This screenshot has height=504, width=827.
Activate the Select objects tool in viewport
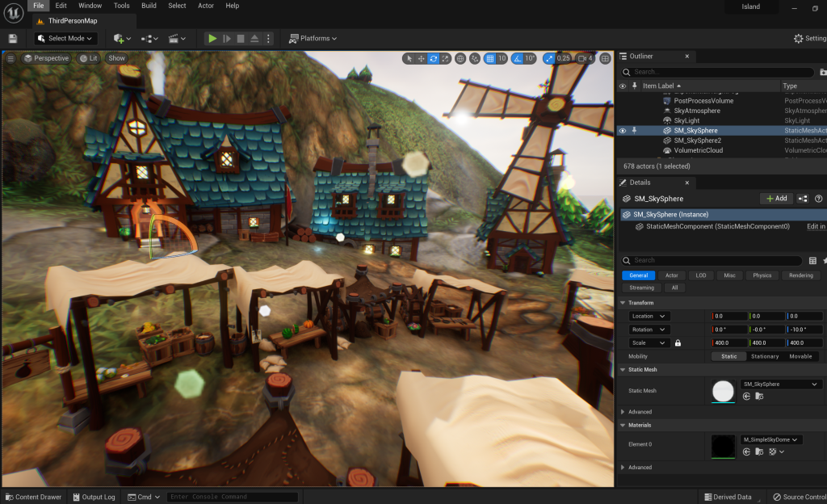409,58
